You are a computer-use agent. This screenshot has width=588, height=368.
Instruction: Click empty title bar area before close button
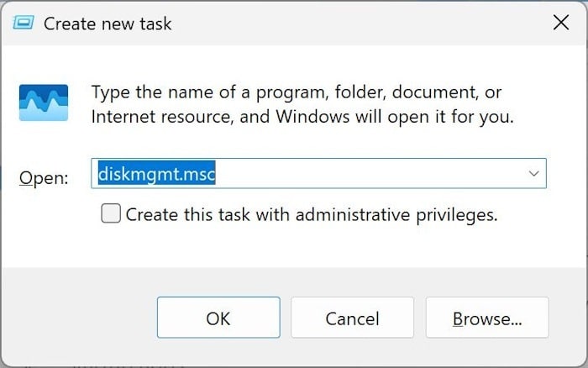[x=378, y=24]
